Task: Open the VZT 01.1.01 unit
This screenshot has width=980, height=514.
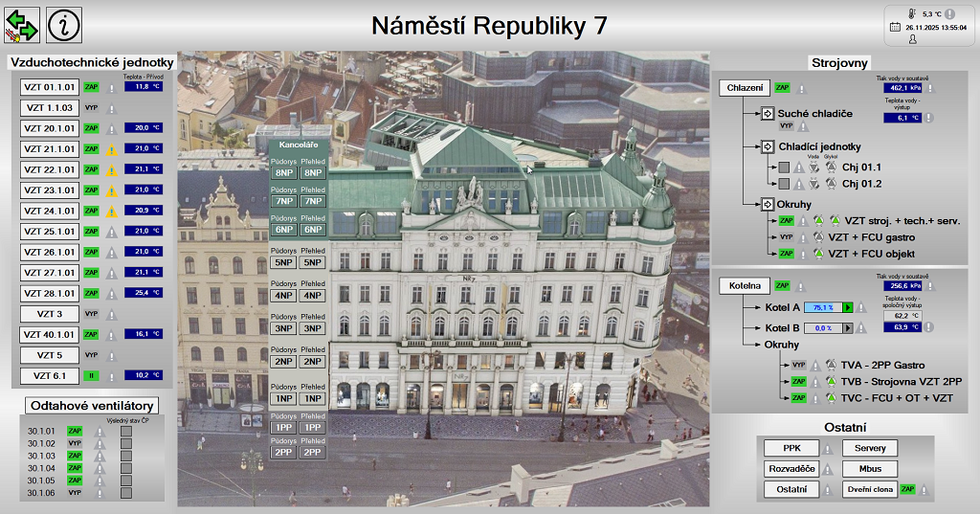Action: (x=50, y=87)
